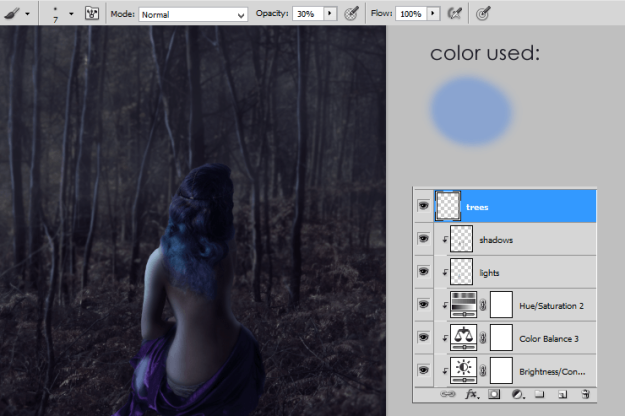The width and height of the screenshot is (625, 416).
Task: Hide the Brightness/Contrast layer
Action: [x=423, y=370]
